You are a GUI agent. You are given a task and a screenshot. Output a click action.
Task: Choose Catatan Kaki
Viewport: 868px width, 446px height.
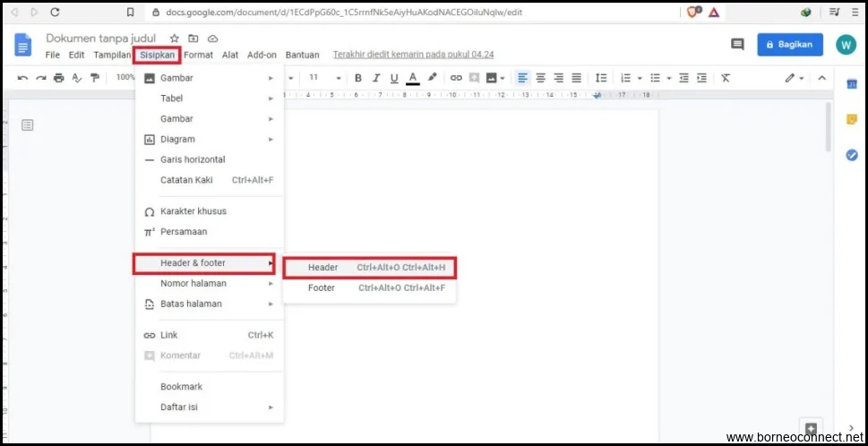tap(210, 180)
